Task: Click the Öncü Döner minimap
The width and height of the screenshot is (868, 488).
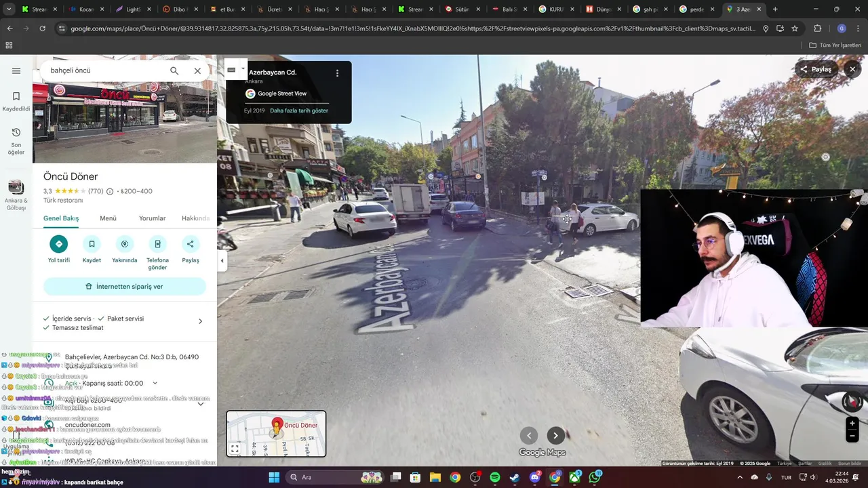Action: click(276, 434)
